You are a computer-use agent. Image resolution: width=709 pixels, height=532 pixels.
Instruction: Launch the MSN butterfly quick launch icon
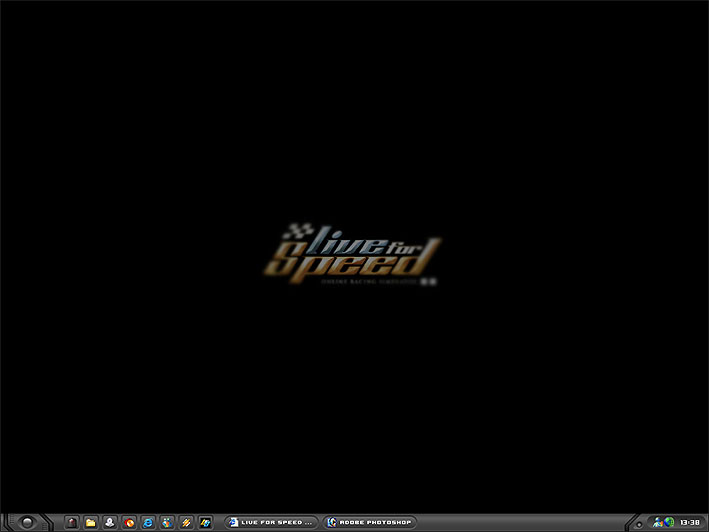tap(167, 523)
